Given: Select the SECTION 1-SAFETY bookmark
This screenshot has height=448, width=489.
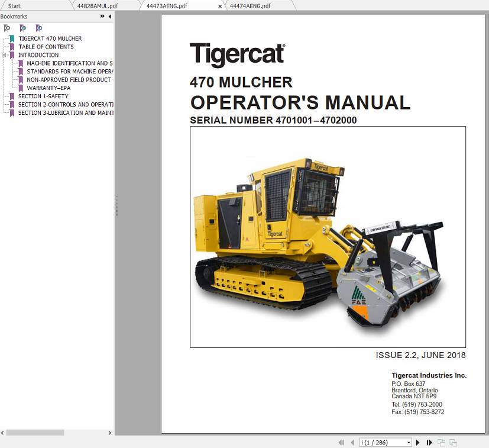Looking at the screenshot, I should pos(44,96).
